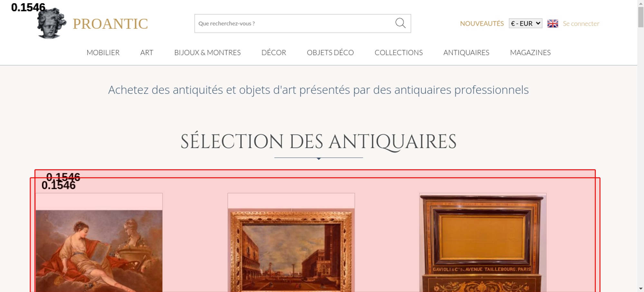Open the ANTIQUAIRES menu
The width and height of the screenshot is (644, 292).
466,52
